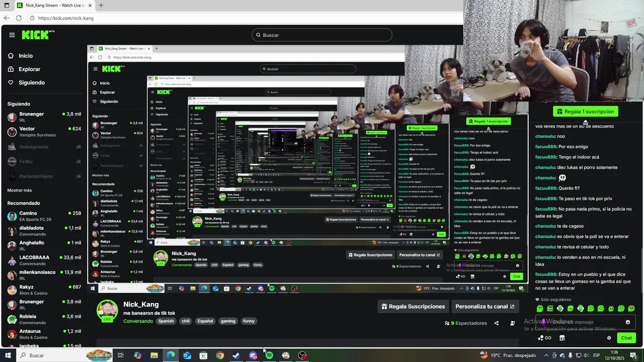Open Spotify from the taskbar
The height and width of the screenshot is (362, 644).
(x=269, y=355)
